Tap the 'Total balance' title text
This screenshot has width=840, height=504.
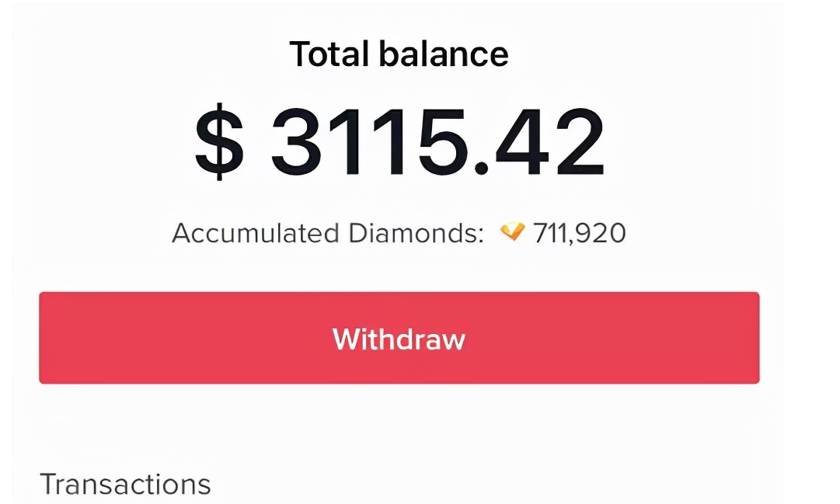click(399, 54)
